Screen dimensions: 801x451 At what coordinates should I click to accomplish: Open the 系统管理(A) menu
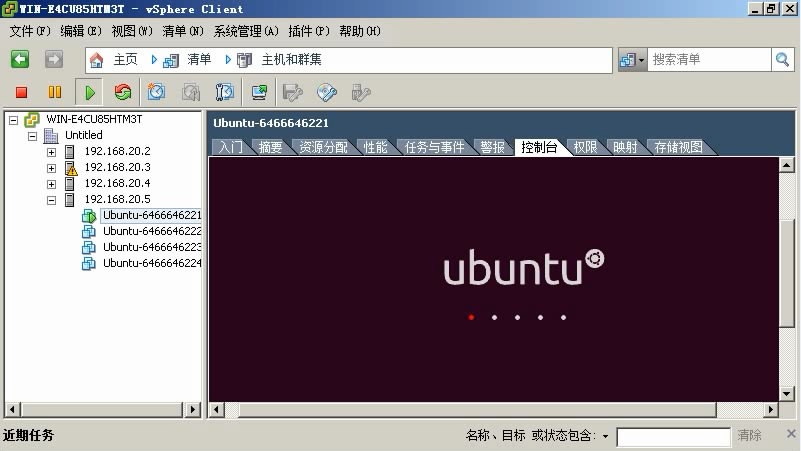click(246, 31)
